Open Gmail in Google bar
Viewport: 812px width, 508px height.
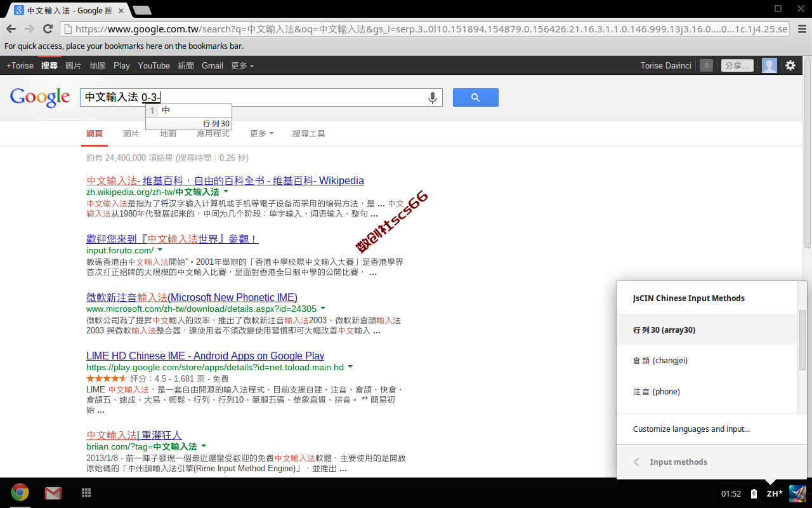(x=213, y=65)
